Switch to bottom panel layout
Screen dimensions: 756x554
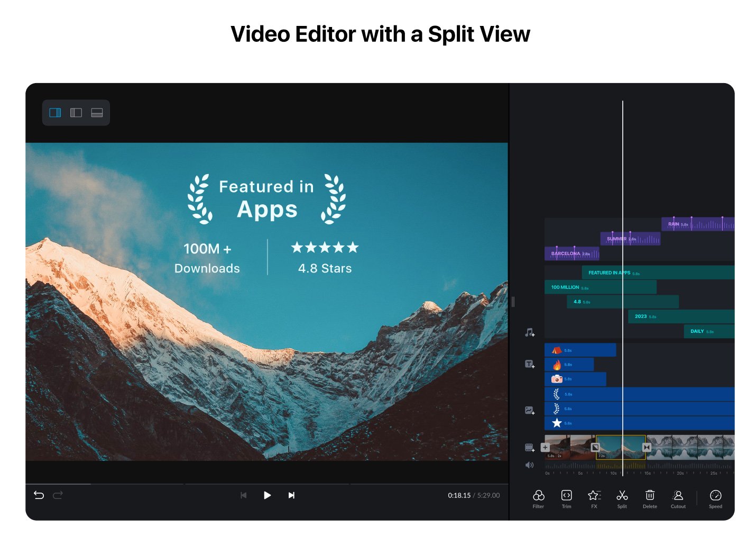click(x=97, y=113)
